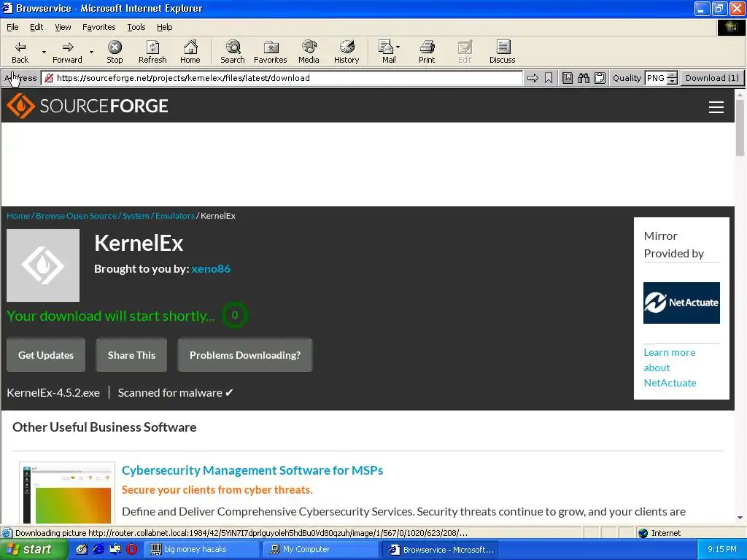Open the File menu
The width and height of the screenshot is (747, 560).
[12, 27]
